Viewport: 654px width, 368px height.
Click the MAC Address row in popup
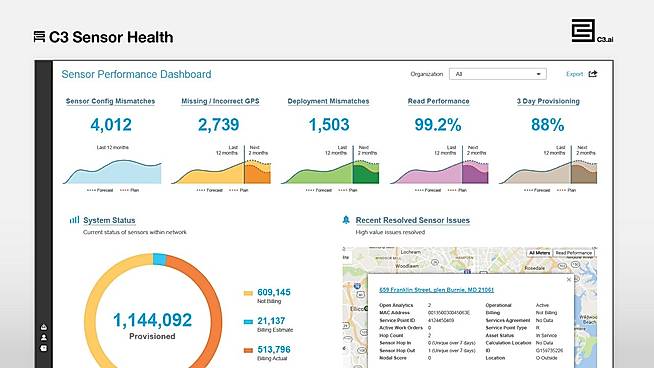[425, 313]
